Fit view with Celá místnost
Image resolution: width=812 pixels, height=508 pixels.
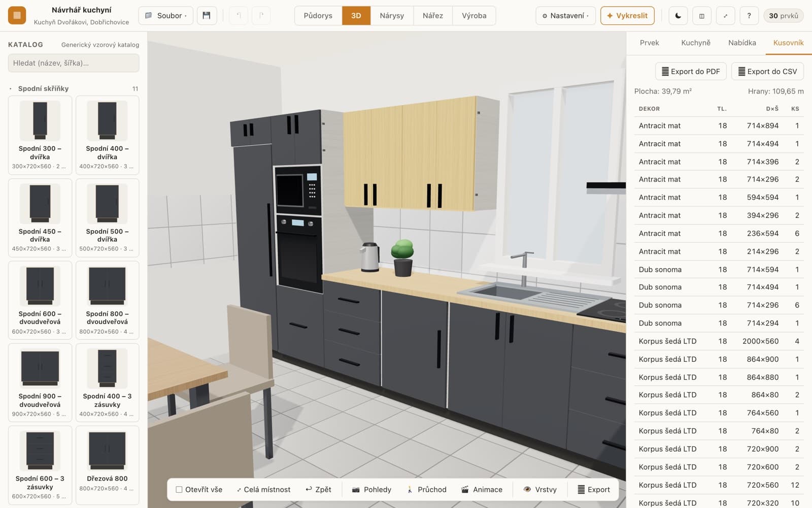263,490
